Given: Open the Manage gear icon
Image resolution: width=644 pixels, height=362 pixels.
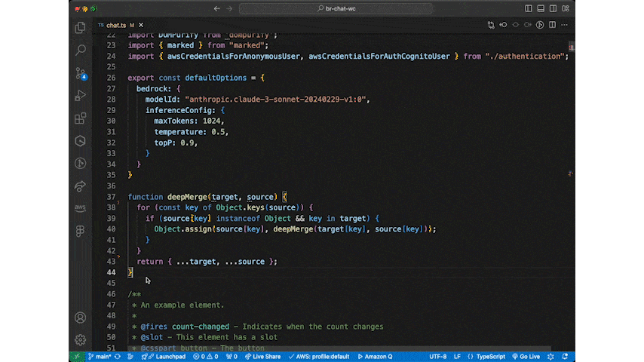Looking at the screenshot, I should [x=80, y=339].
